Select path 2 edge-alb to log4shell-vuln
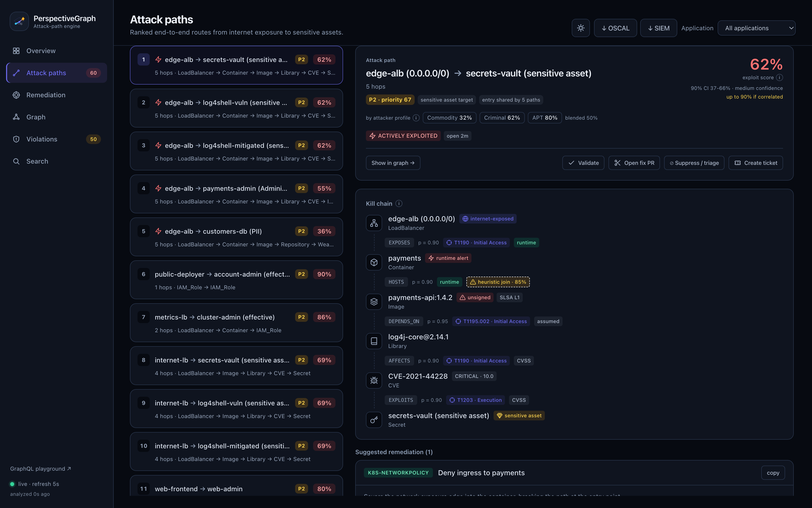Screen dimensions: 812x508 236,108
